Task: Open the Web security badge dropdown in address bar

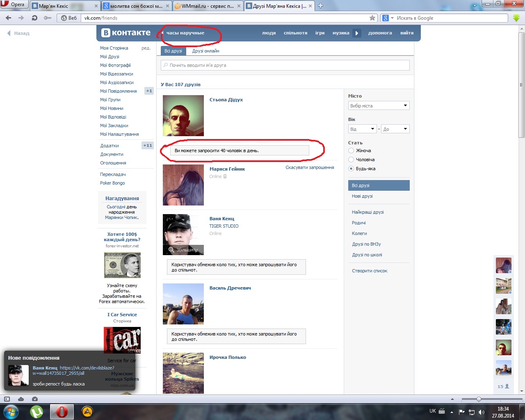Action: (x=68, y=18)
